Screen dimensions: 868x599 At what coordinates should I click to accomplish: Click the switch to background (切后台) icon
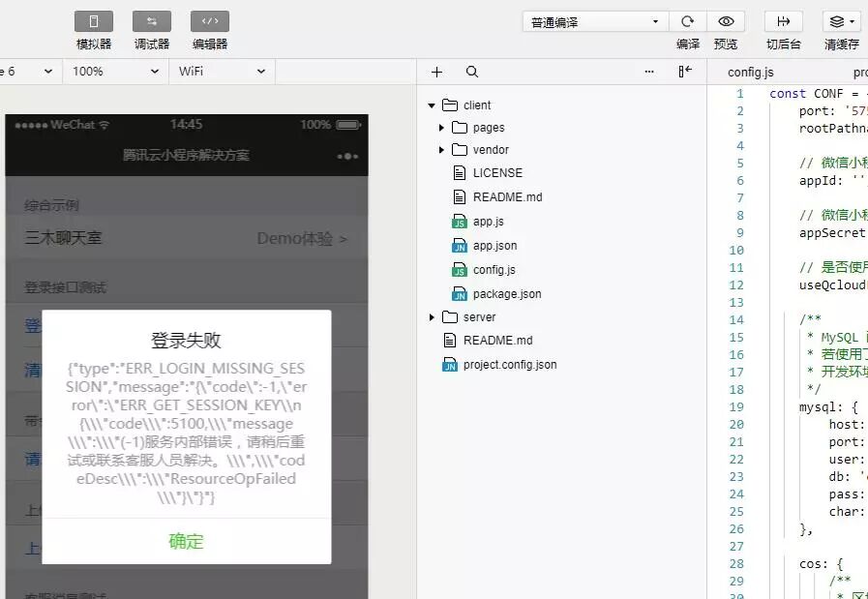[x=783, y=22]
